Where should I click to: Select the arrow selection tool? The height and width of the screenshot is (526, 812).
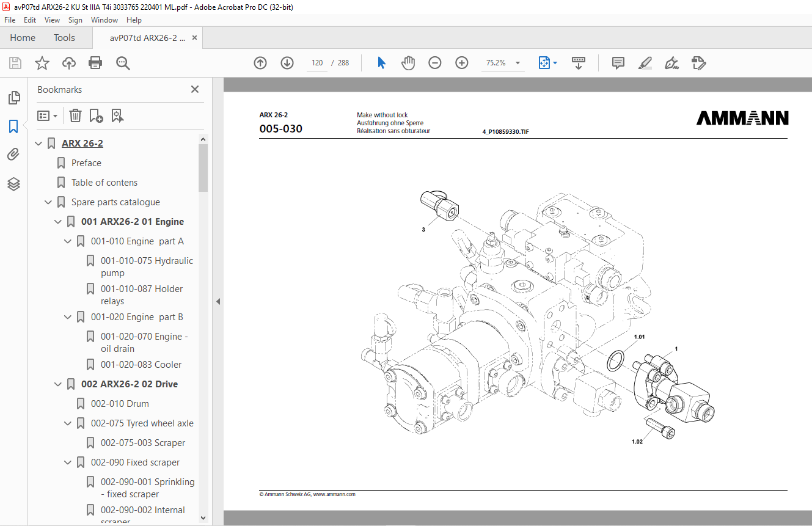point(382,63)
